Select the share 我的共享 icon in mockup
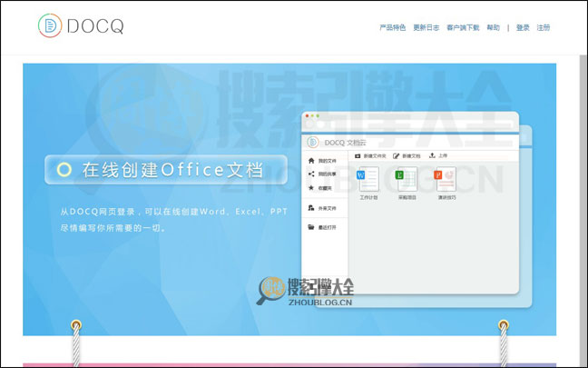The width and height of the screenshot is (588, 368). [x=311, y=174]
